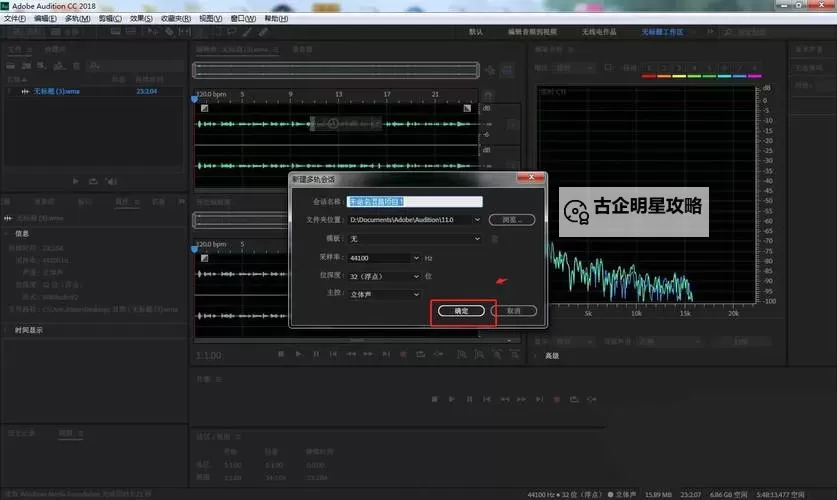Screen dimensions: 837x500
Task: Open the 多轨(M) menu
Action: [77, 19]
